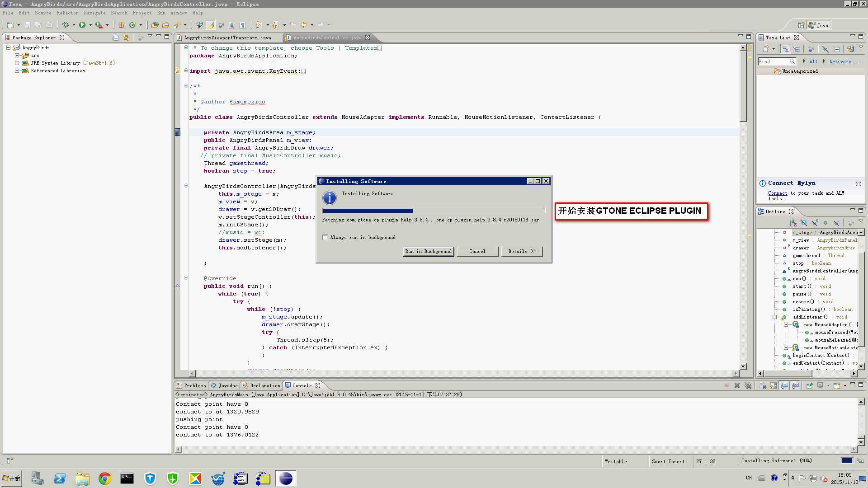Screen dimensions: 868x488
Task: Switch to the Problems tab
Action: 191,385
